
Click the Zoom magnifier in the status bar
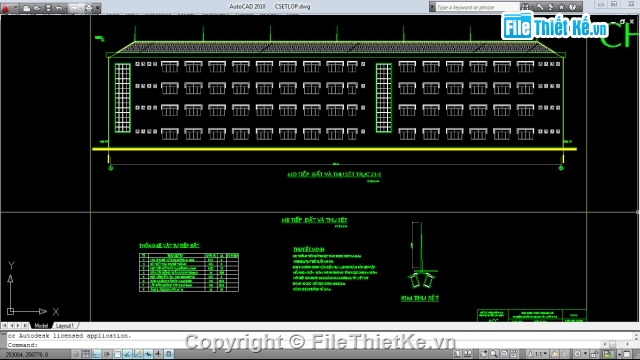[x=493, y=354]
